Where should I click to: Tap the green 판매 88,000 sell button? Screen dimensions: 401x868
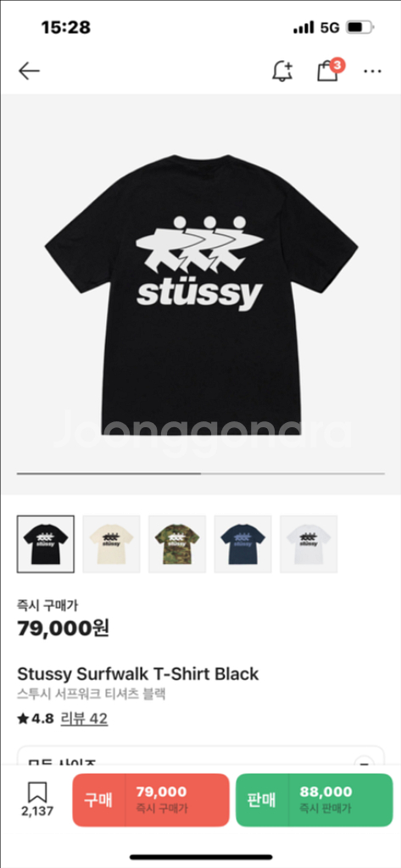point(314,800)
